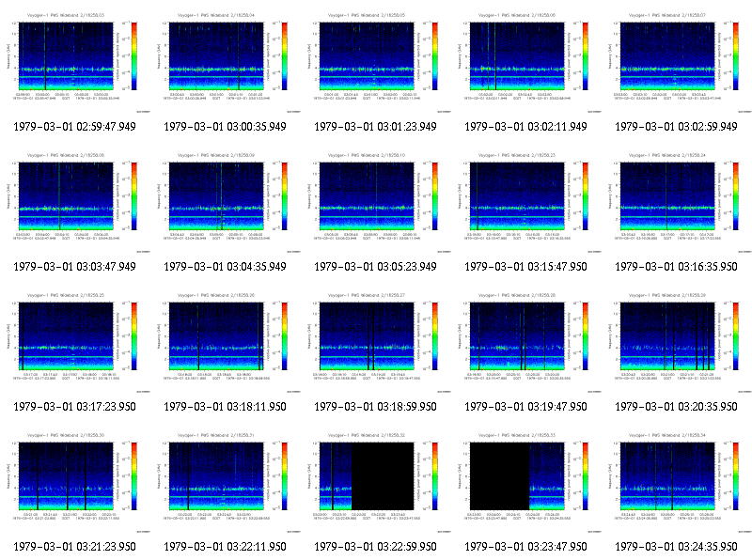Open the spectrogram thumbnail dated 03:18:11.950
This screenshot has width=752, height=560.
[x=226, y=341]
